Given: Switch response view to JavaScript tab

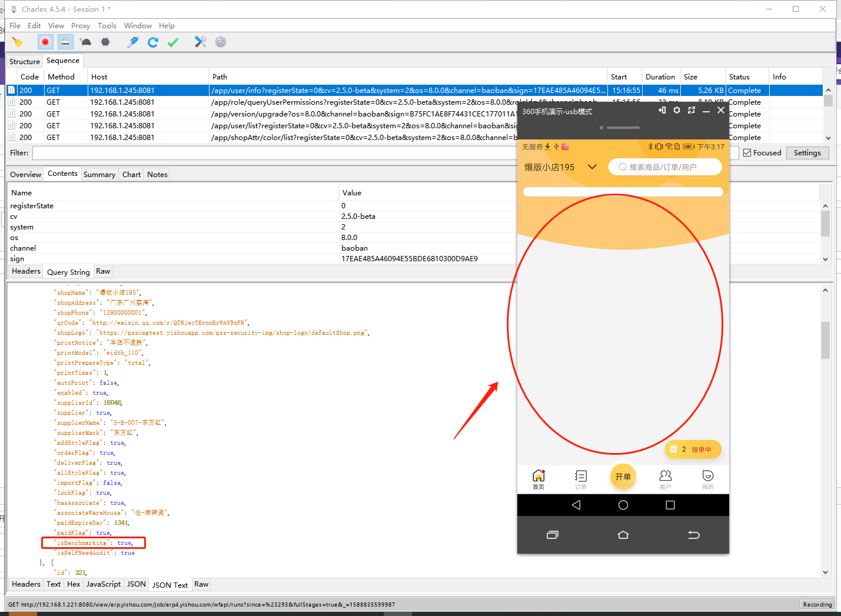Looking at the screenshot, I should pyautogui.click(x=104, y=584).
